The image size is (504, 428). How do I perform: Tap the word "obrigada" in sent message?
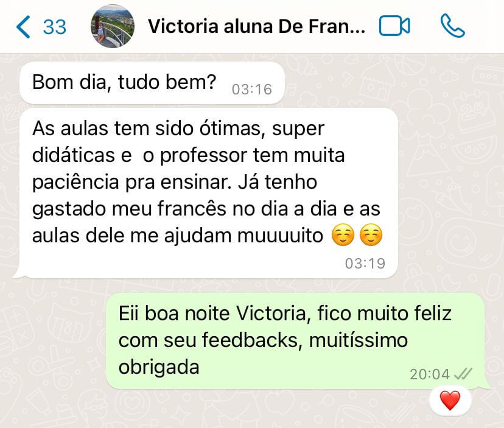(x=159, y=368)
